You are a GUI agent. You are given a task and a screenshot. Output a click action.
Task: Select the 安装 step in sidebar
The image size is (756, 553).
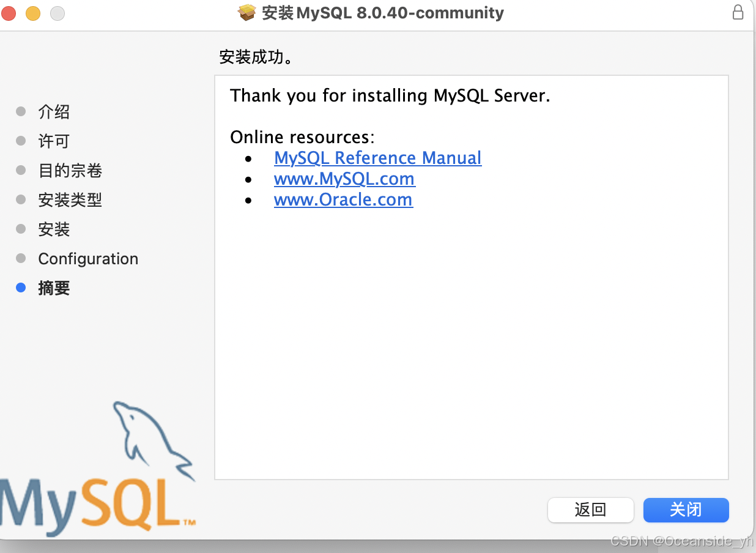pos(54,229)
